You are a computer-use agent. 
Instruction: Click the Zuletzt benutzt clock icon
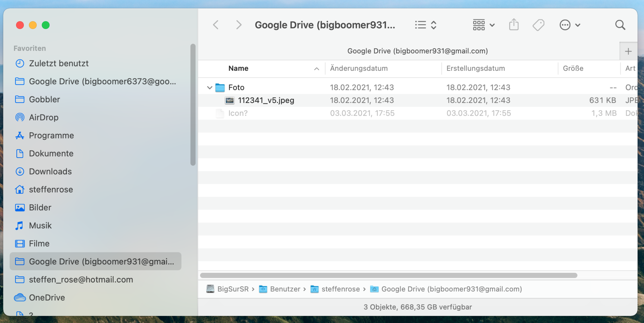(x=20, y=63)
